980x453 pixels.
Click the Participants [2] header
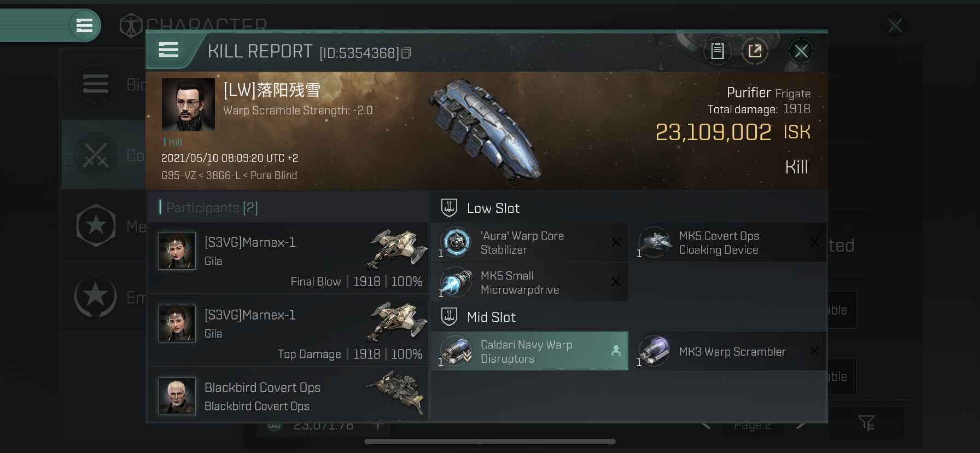tap(209, 207)
